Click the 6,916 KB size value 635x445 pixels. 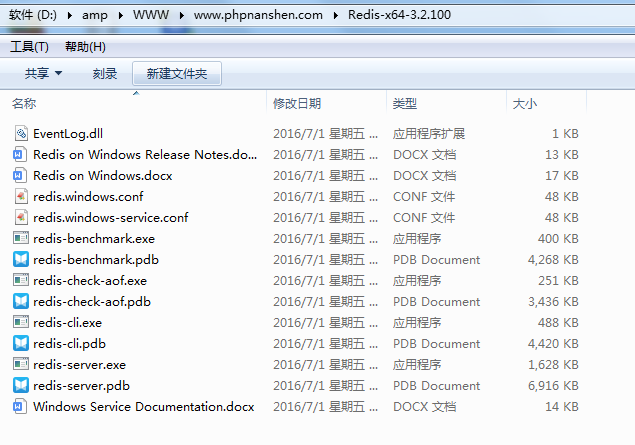pyautogui.click(x=553, y=385)
